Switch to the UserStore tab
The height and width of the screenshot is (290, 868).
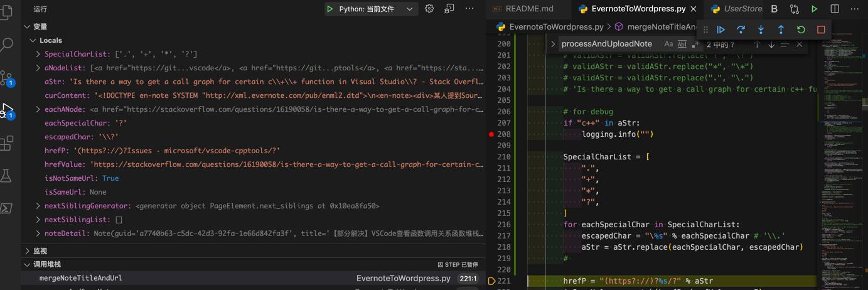point(737,9)
